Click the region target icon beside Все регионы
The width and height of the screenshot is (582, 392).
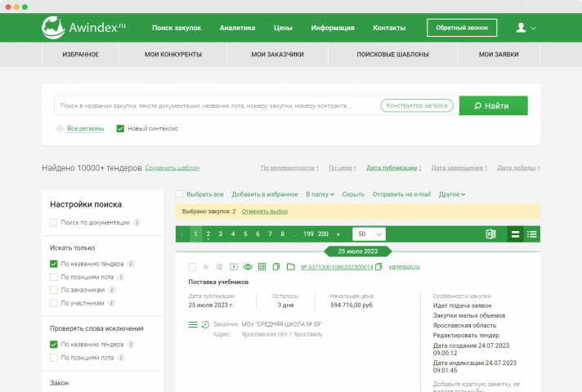click(60, 129)
